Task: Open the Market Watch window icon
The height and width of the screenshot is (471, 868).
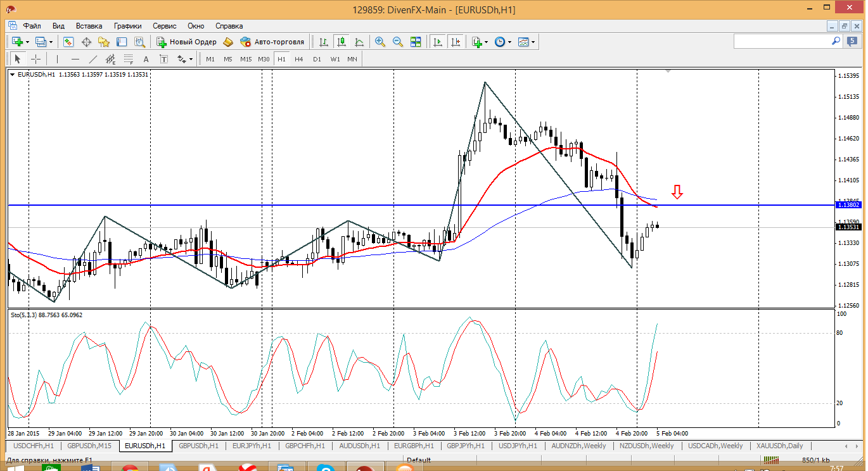Action: pyautogui.click(x=68, y=42)
